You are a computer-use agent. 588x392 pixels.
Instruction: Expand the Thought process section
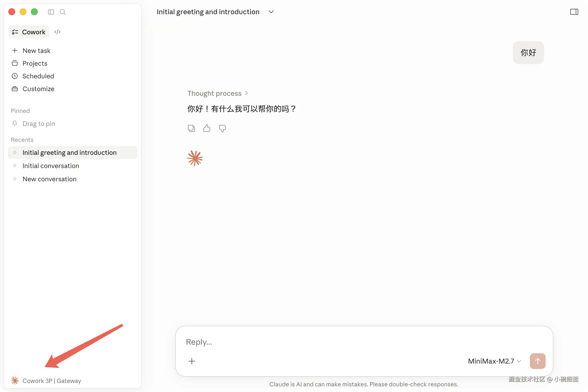(x=218, y=93)
